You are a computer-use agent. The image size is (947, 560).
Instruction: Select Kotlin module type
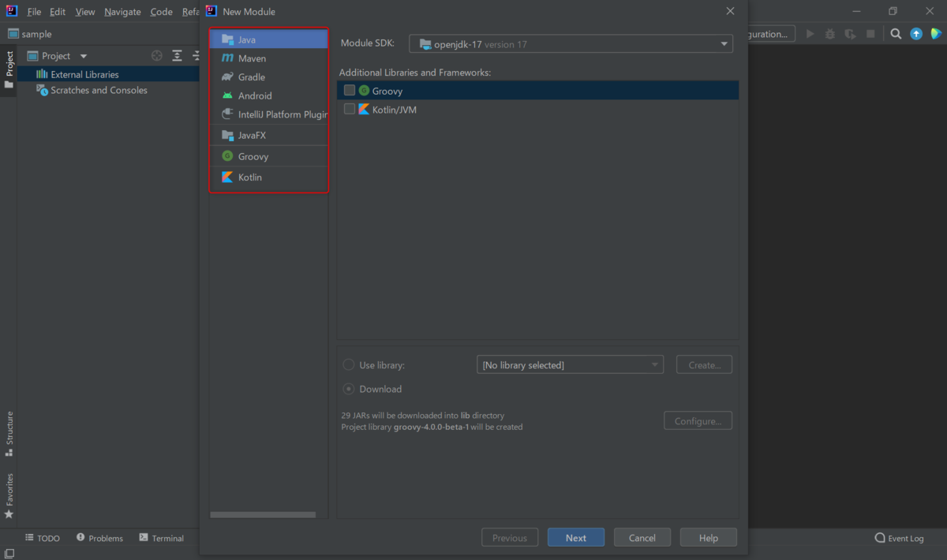tap(268, 177)
